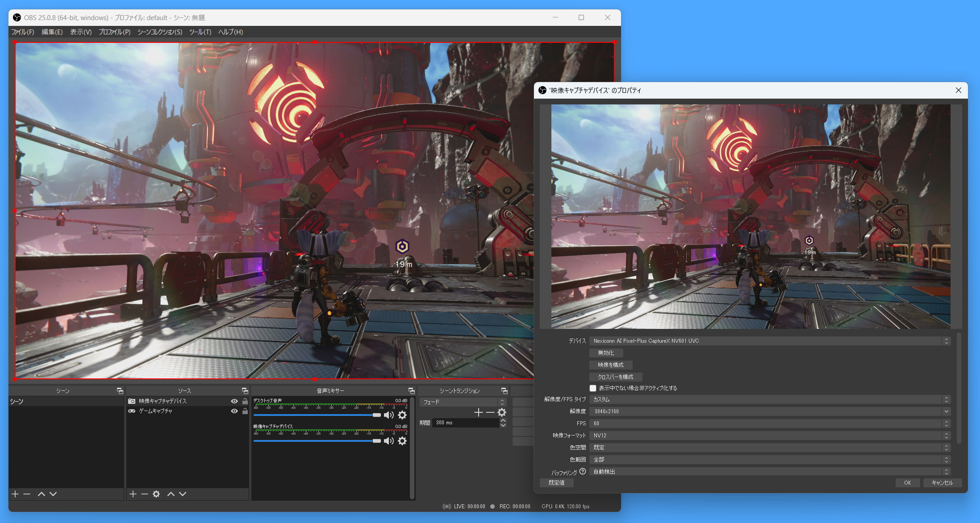Decrease transition 期間 with down stepper
Viewport: 980px width, 523px height.
click(x=503, y=425)
